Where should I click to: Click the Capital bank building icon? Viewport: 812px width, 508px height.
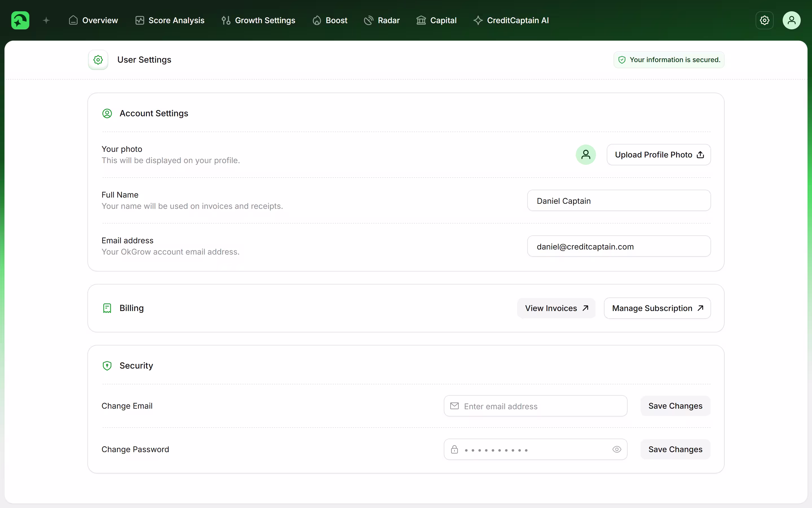point(421,21)
